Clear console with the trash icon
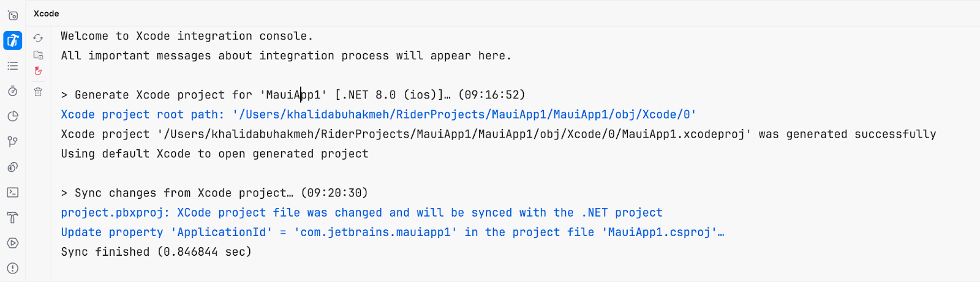Viewport: 980px width, 282px height. tap(38, 92)
